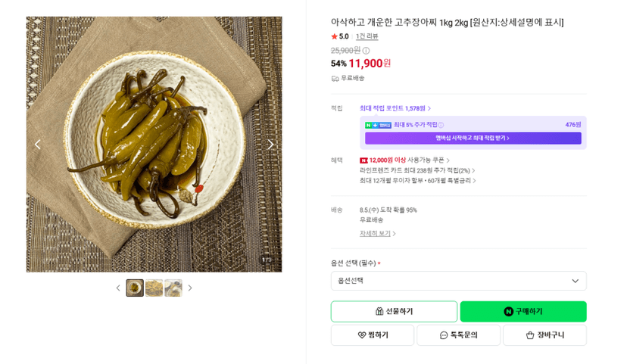Click info icon beside 최대 5% 추가 적립
The height and width of the screenshot is (364, 627).
click(x=441, y=125)
